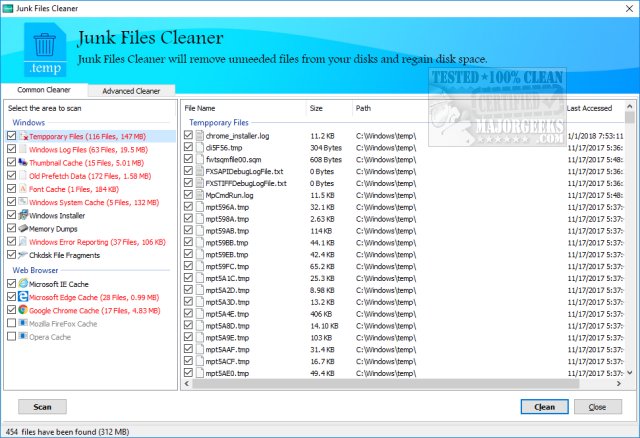Viewport: 640px width, 438px height.
Task: Click the Tempporary Files group header in list
Action: tap(219, 122)
